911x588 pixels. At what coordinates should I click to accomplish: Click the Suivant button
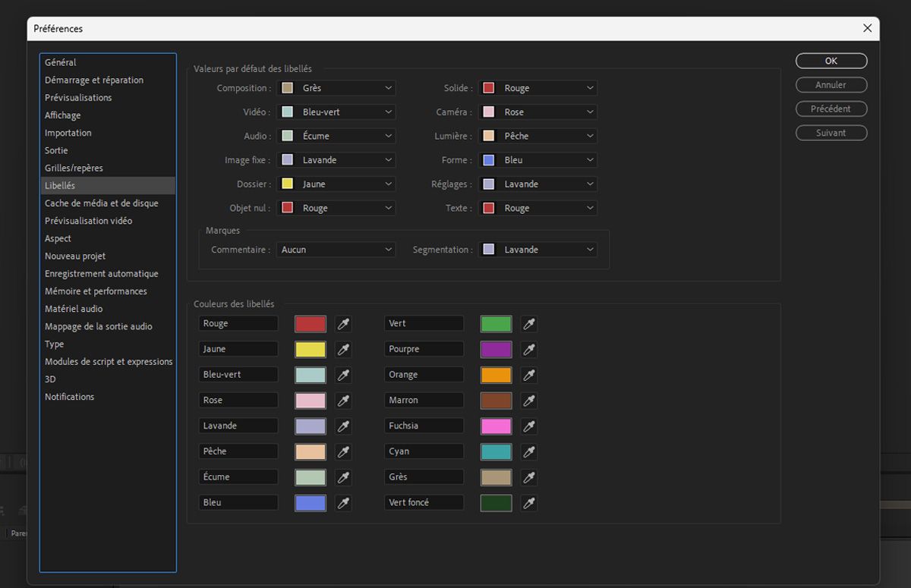tap(831, 133)
